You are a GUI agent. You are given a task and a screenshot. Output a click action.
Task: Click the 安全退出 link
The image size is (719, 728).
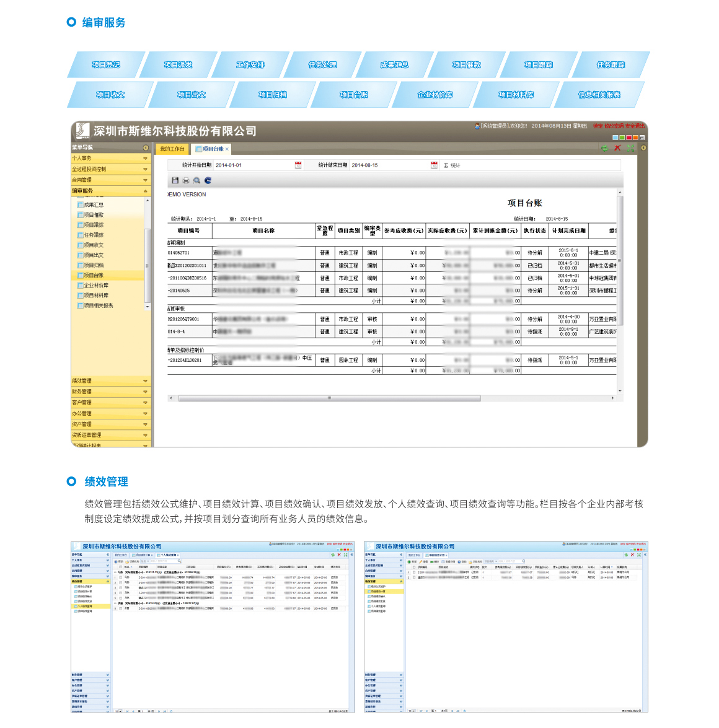click(x=635, y=126)
